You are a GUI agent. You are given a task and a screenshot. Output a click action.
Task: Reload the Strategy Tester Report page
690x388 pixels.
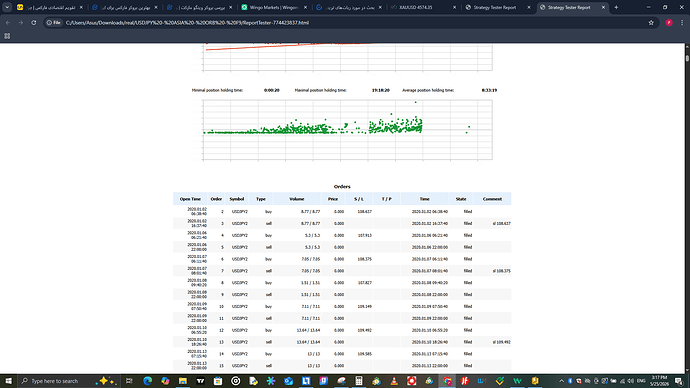34,22
